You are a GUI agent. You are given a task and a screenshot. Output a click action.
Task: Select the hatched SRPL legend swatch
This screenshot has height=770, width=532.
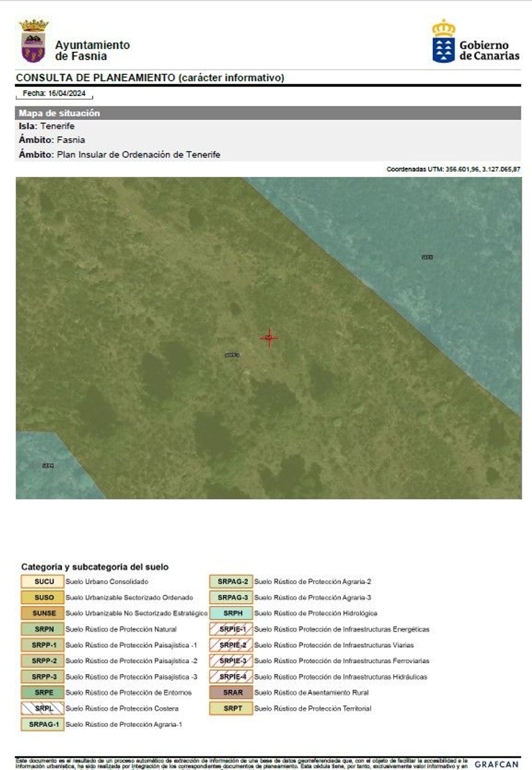(x=43, y=708)
